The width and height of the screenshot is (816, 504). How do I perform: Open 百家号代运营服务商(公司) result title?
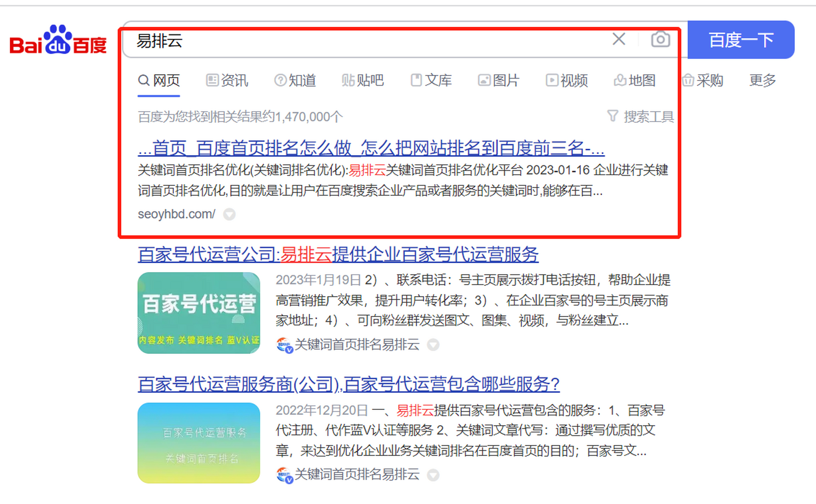tap(349, 384)
